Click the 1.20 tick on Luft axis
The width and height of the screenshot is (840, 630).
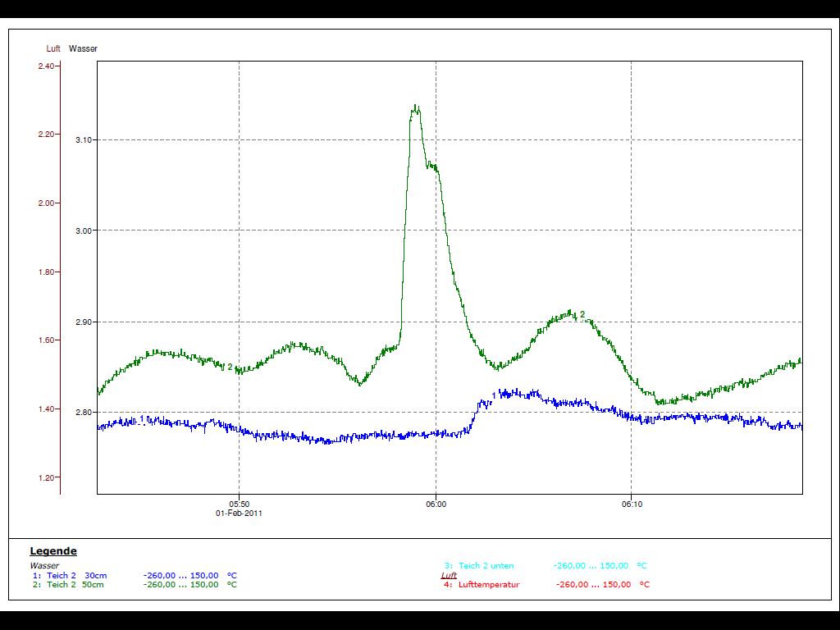point(47,478)
